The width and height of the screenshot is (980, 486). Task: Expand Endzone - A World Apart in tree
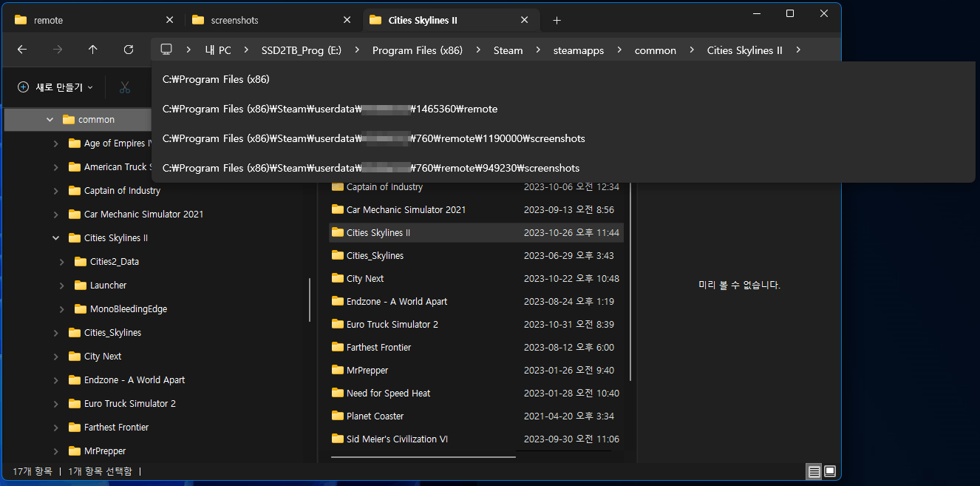56,379
